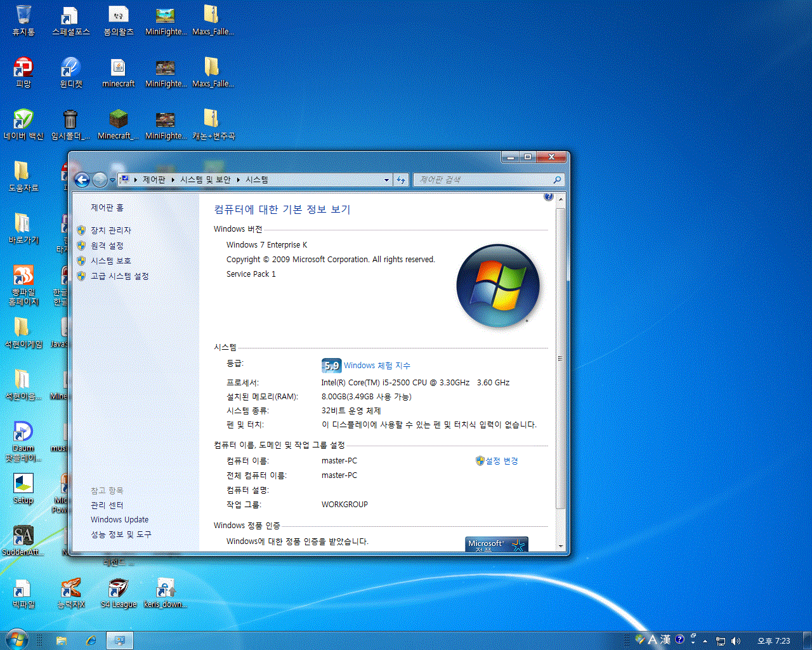Select the 임시폴더 trash can icon
The width and height of the screenshot is (812, 650).
[x=70, y=124]
